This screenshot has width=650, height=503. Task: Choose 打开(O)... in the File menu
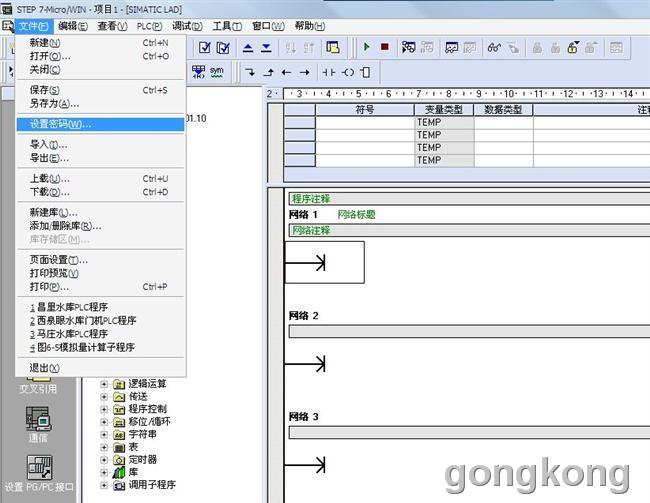[100, 56]
